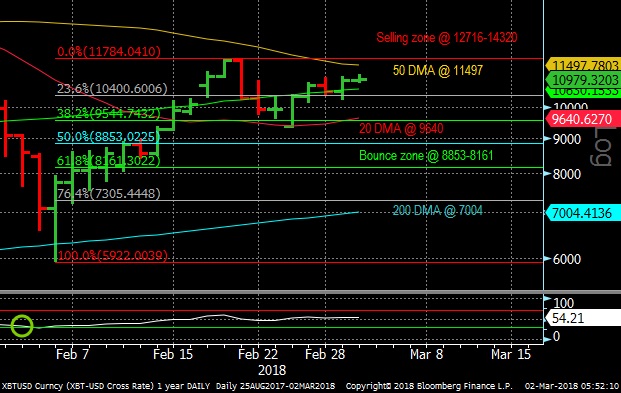Viewport: 621px width, 393px height.
Task: Click the Mar 15 date label
Action: point(511,354)
